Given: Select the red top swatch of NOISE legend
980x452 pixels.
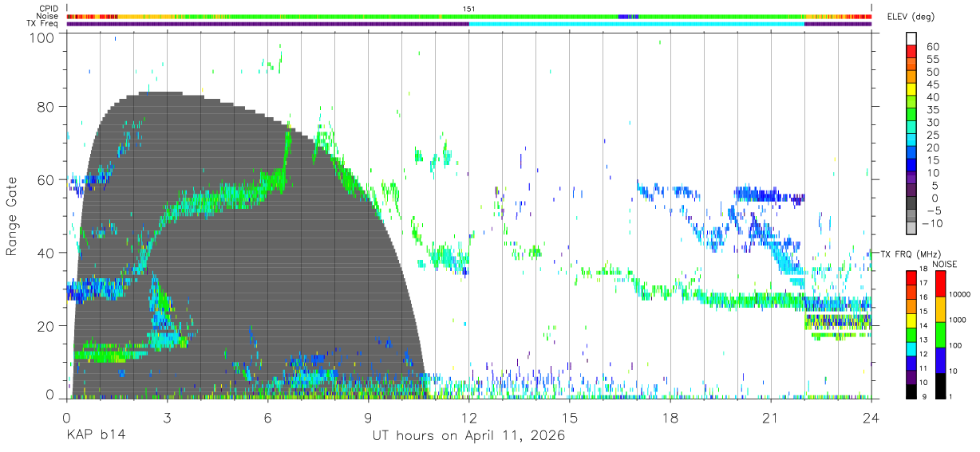Looking at the screenshot, I should (x=941, y=283).
